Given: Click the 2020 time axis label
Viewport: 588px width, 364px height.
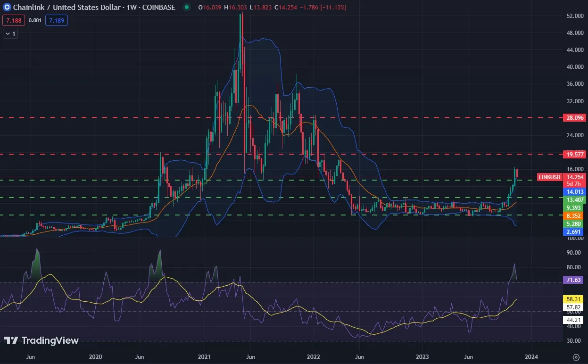Looking at the screenshot, I should pos(96,356).
